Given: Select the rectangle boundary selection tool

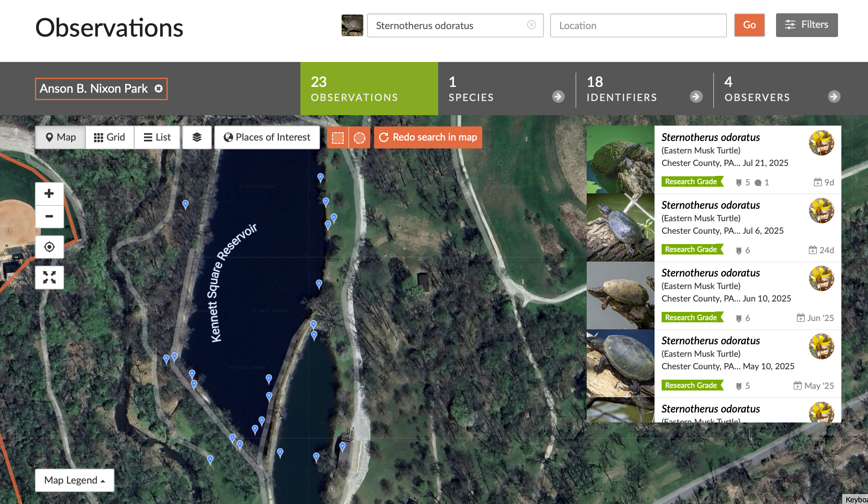Looking at the screenshot, I should pos(338,138).
